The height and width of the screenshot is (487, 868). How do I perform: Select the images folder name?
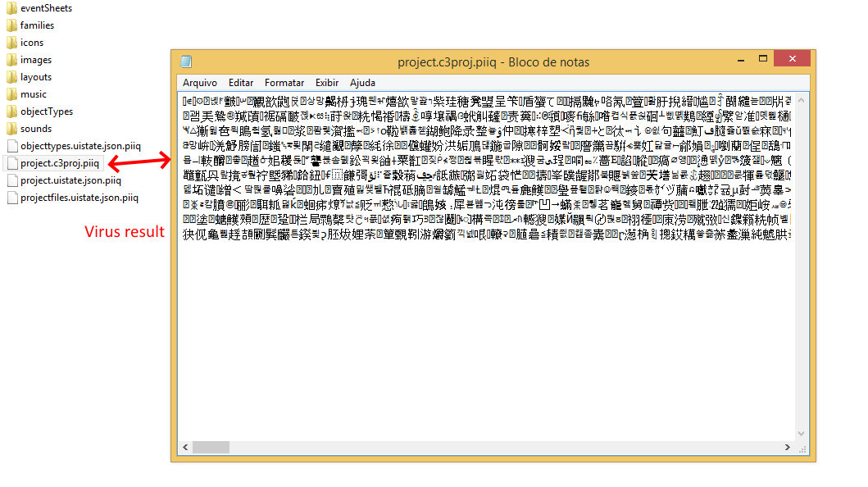pyautogui.click(x=36, y=60)
